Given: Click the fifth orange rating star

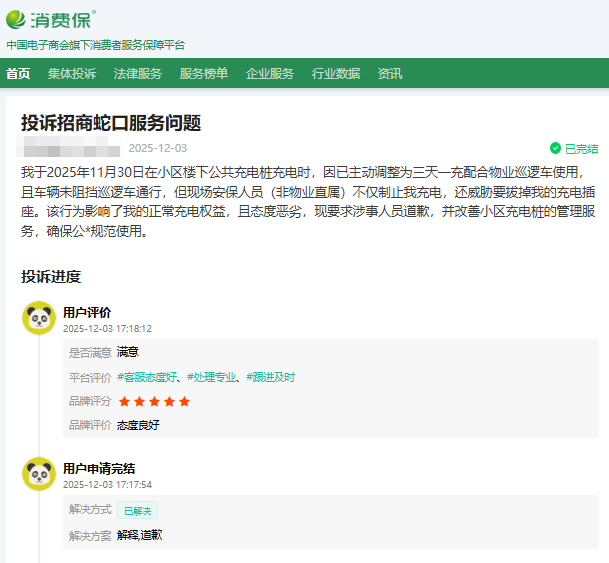Looking at the screenshot, I should pos(184,401).
